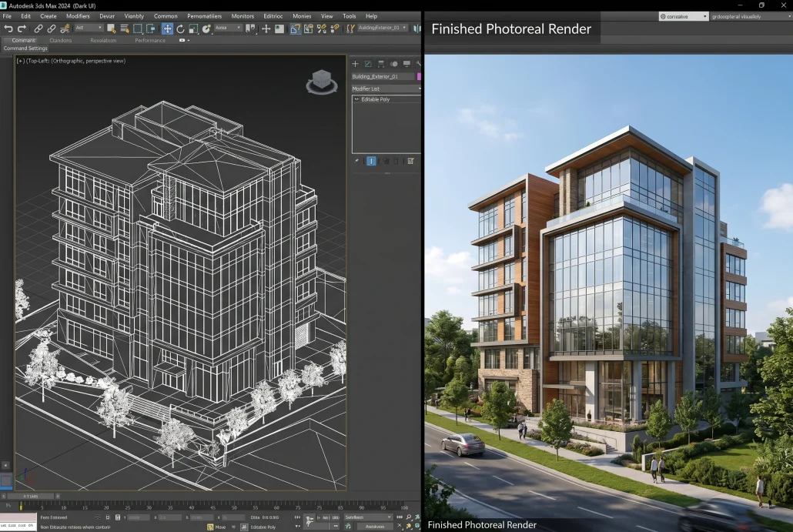Click the Pin Stack icon
The height and width of the screenshot is (532, 793).
pos(357,161)
